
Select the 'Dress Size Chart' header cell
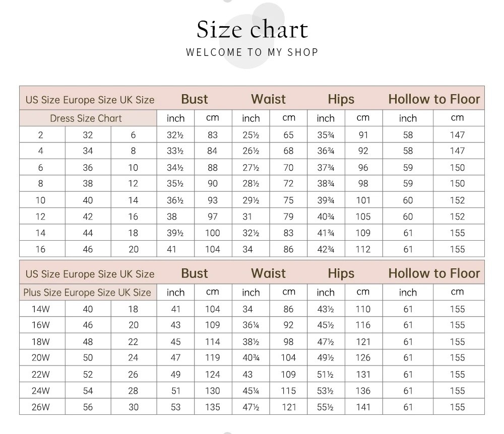coord(86,119)
